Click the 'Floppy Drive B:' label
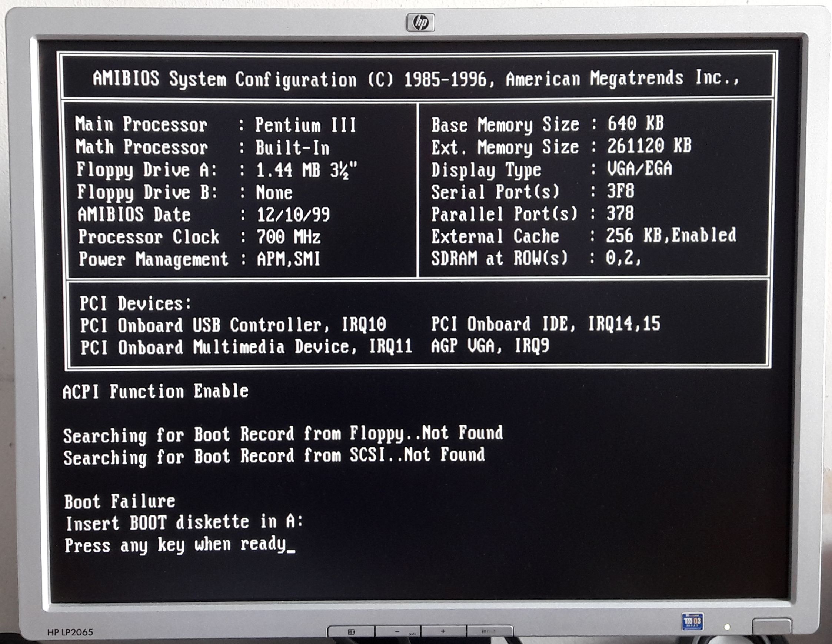The height and width of the screenshot is (644, 832). pos(147,192)
